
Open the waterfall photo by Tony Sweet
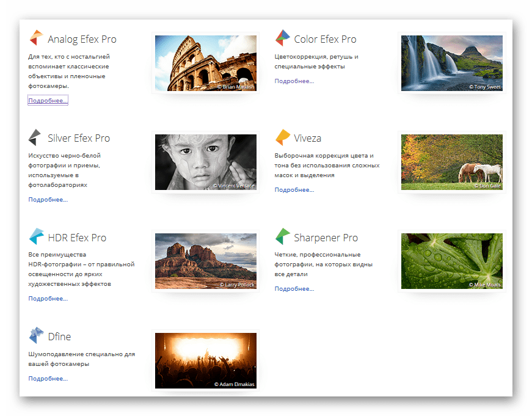coord(451,63)
